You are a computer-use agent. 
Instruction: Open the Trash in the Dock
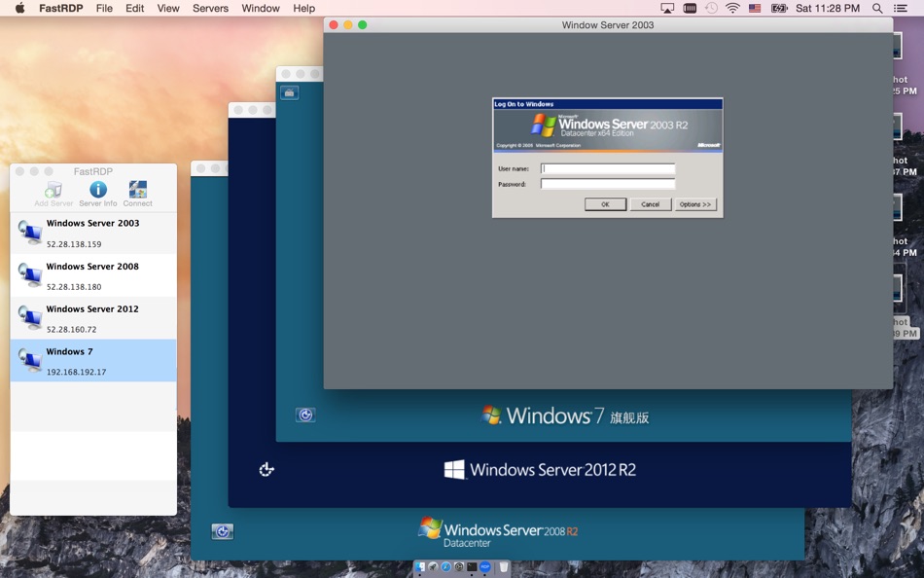pos(504,567)
